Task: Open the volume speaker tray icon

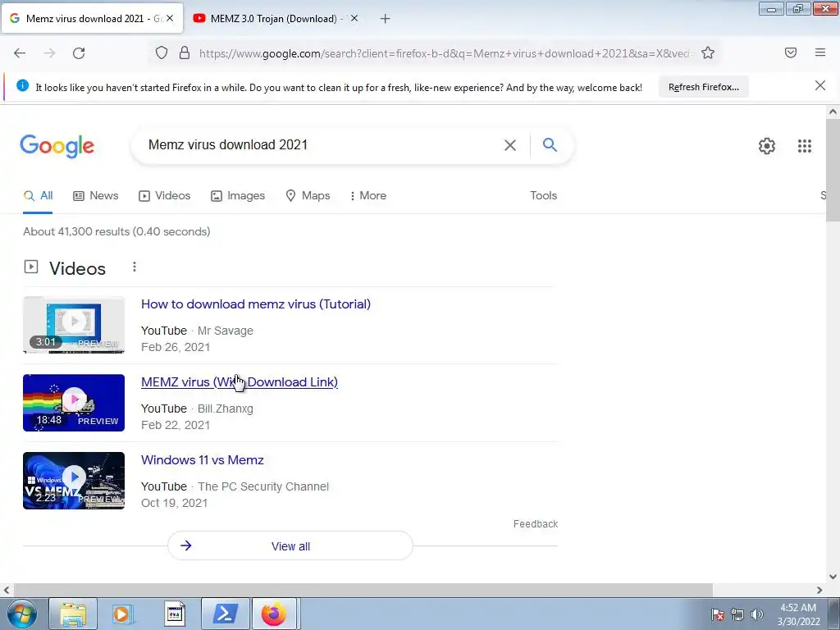Action: [x=756, y=614]
